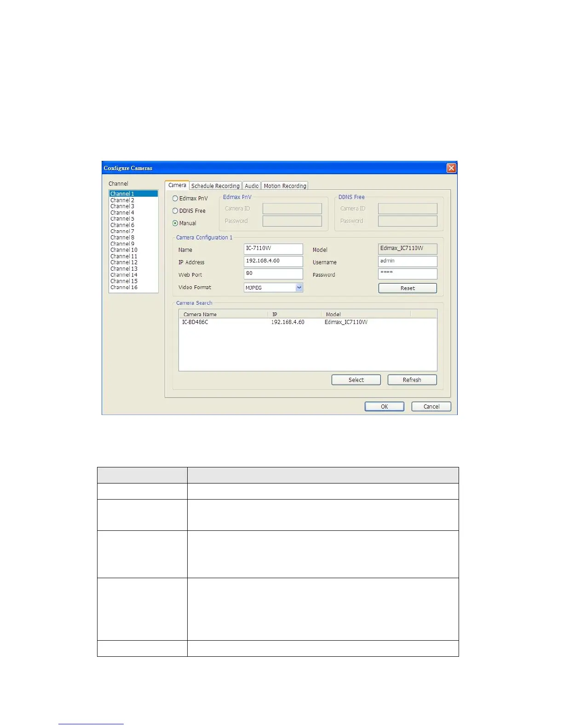Select Channel 14 in the list
The width and height of the screenshot is (563, 728).
pos(133,275)
